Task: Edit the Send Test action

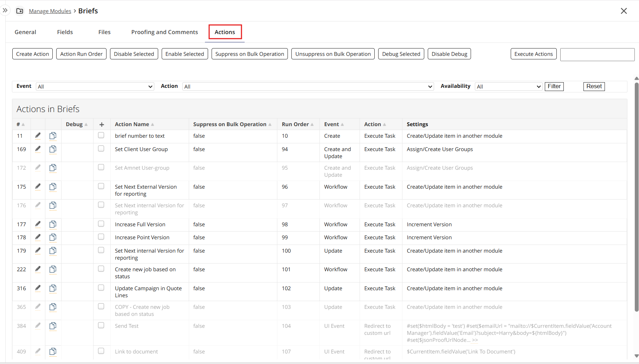Action: tap(38, 326)
